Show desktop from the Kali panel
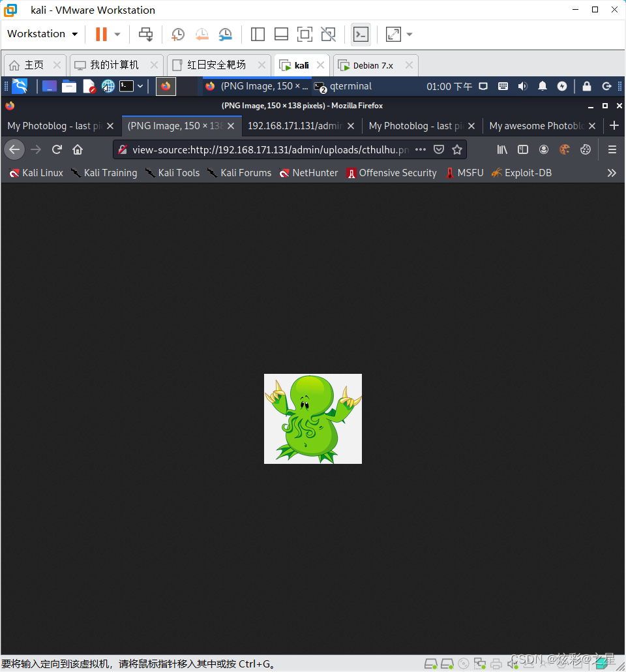Screen dimensions: 626x672 [50, 86]
